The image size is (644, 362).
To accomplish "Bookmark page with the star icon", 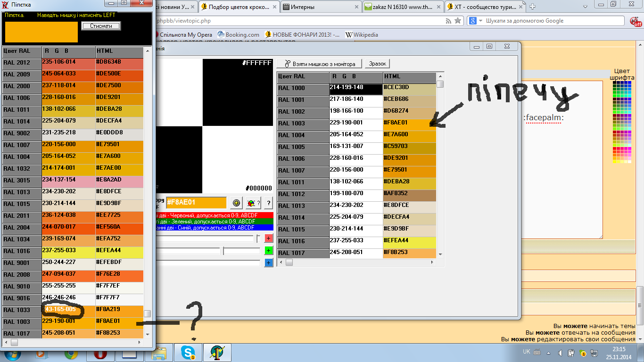I will pyautogui.click(x=458, y=21).
